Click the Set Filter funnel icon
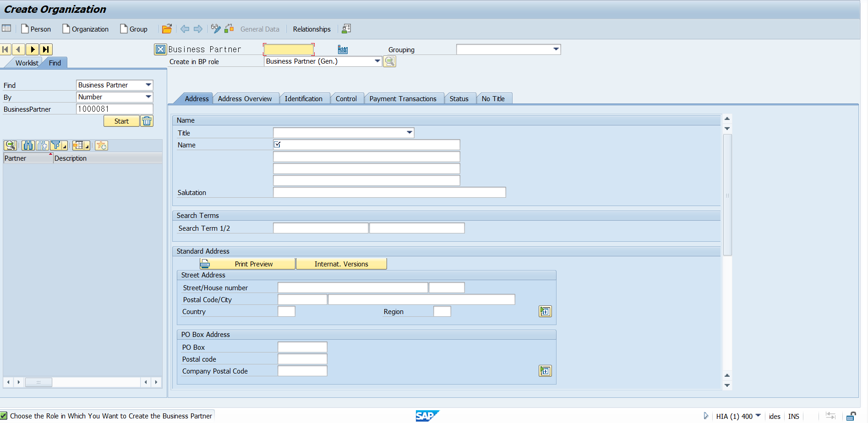The height and width of the screenshot is (423, 868). coord(56,146)
